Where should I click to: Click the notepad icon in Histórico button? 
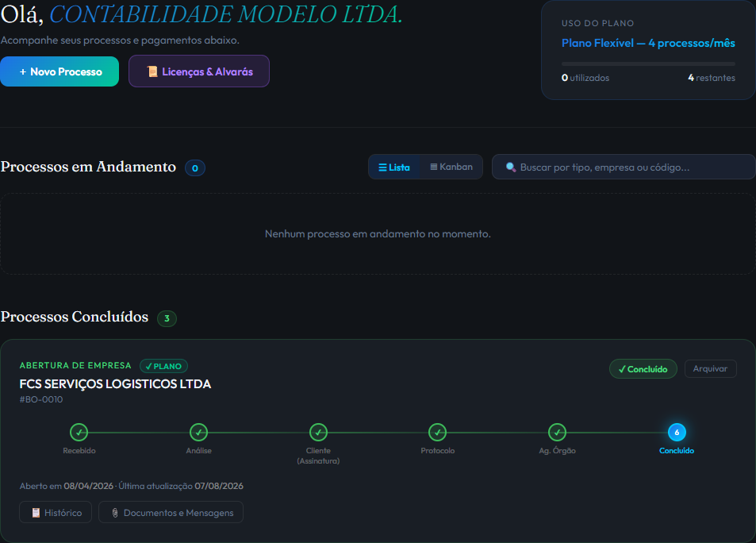36,513
